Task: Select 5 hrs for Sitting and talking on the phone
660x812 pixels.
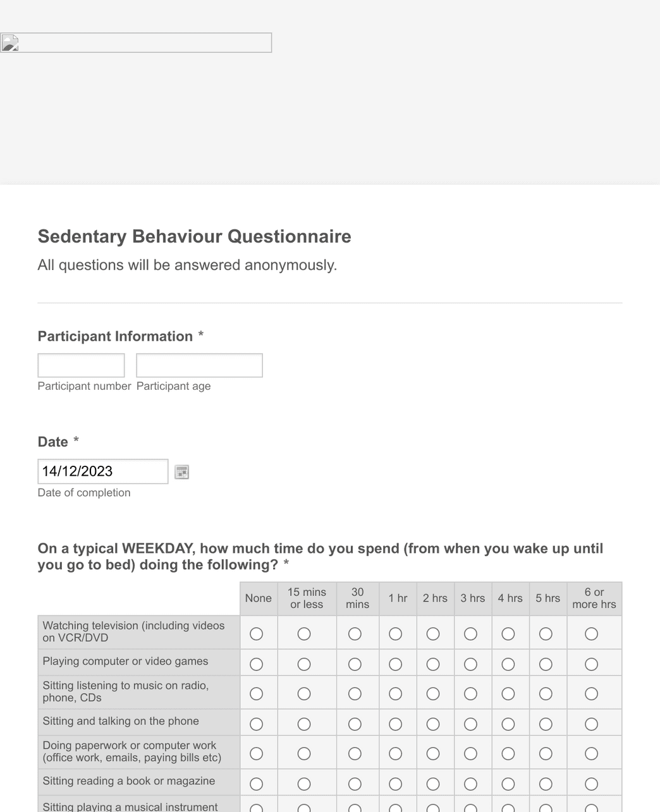Action: click(x=546, y=724)
